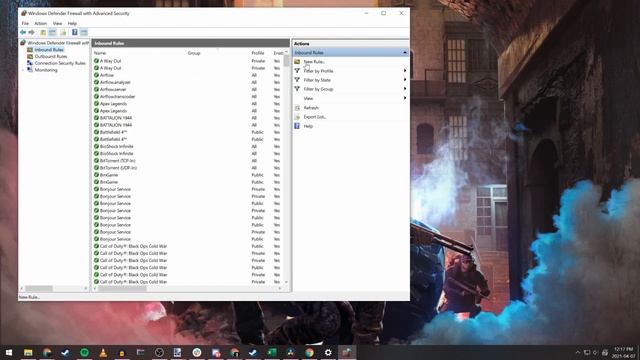Screen dimensions: 640x360
Task: Click the rule list scroll-down arrow
Action: click(286, 282)
